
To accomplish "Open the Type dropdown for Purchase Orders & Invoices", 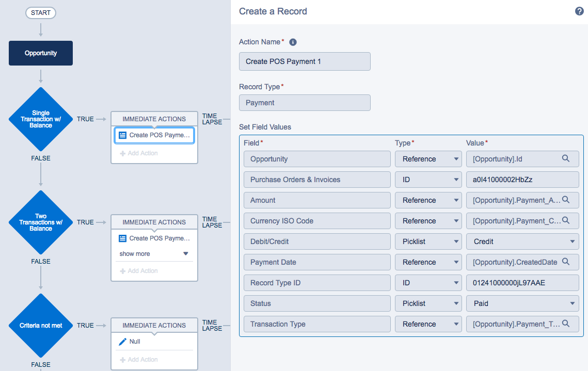I will (428, 180).
